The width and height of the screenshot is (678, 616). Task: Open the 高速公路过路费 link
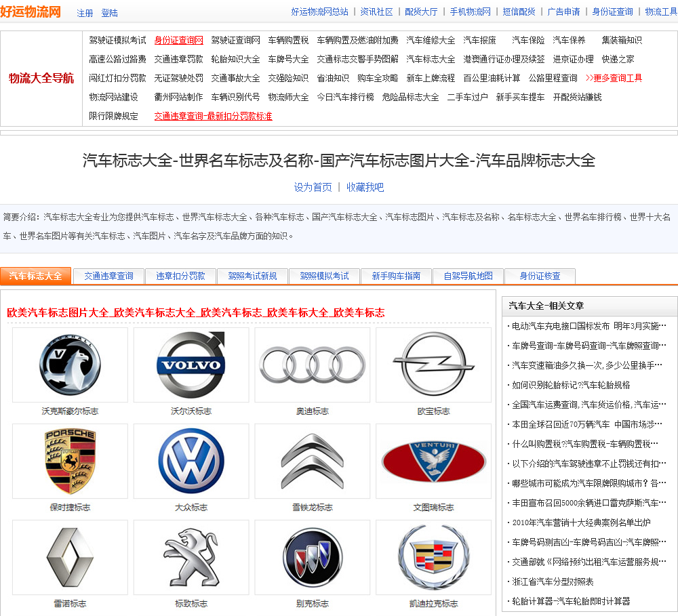tap(117, 59)
